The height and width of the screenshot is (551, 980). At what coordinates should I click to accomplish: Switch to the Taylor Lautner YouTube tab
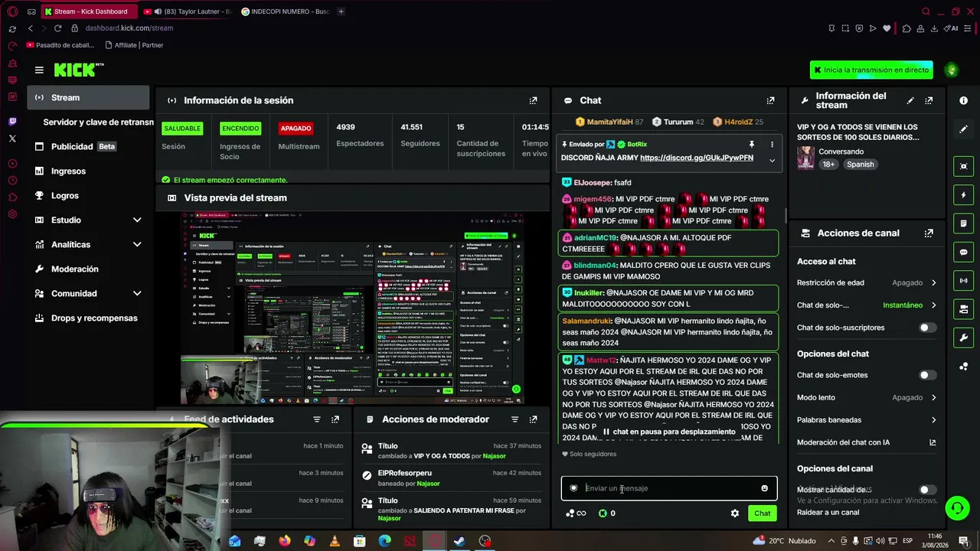pyautogui.click(x=187, y=11)
